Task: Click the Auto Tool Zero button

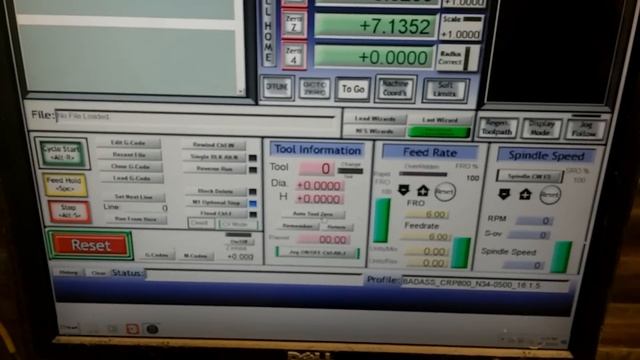Action: pos(313,214)
